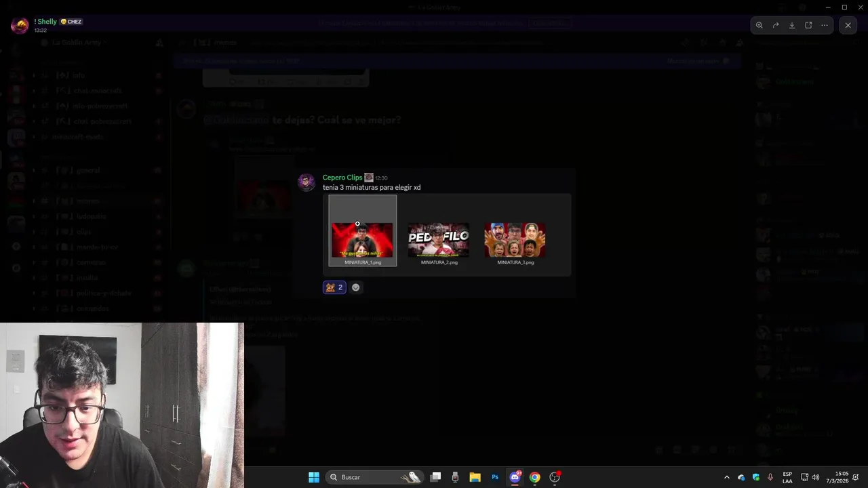Screen dimensions: 868x488
Task: Select the MINIATURA_1.png file name
Action: tap(363, 262)
